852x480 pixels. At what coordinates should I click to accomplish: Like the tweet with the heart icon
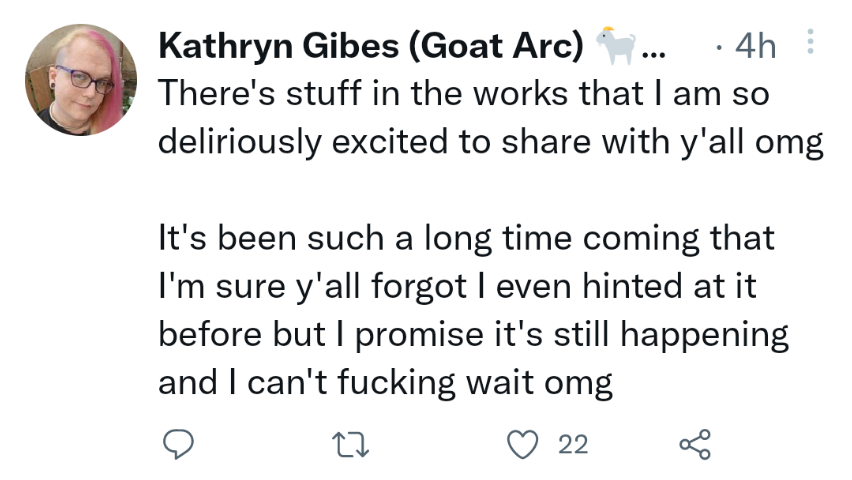point(522,445)
